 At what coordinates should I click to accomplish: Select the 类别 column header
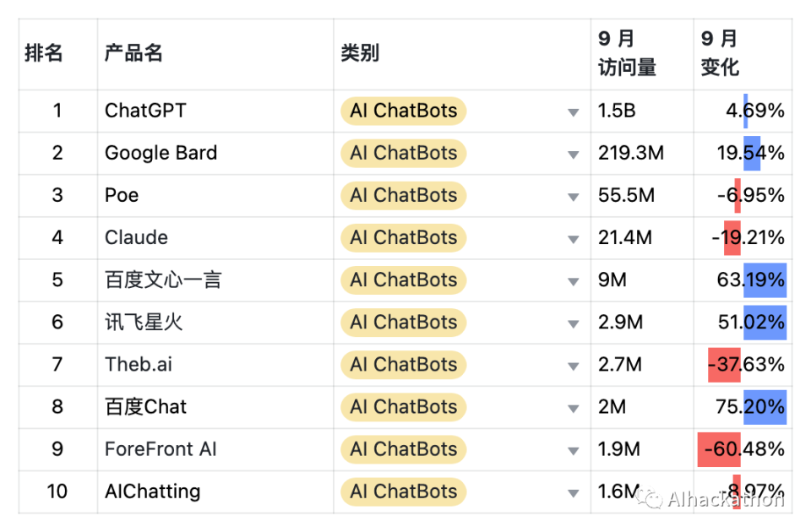(360, 53)
